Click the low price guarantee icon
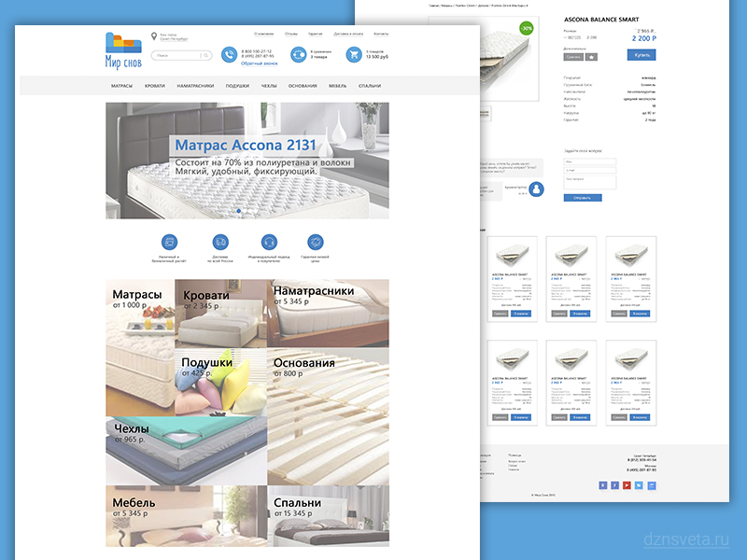The height and width of the screenshot is (560, 747). [x=316, y=242]
